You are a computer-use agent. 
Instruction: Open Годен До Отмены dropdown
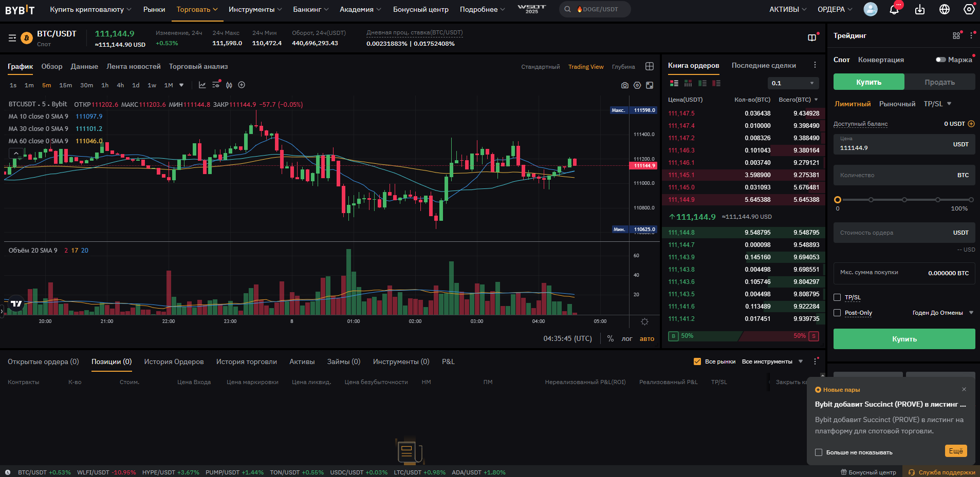click(x=942, y=313)
